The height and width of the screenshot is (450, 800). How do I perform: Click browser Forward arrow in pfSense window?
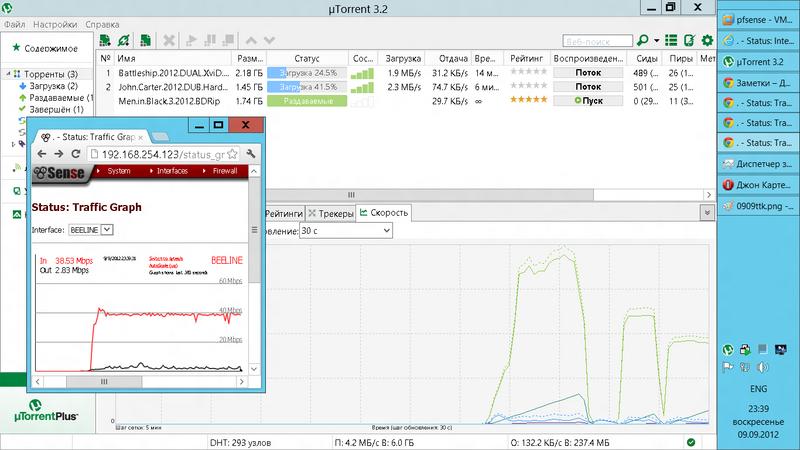pyautogui.click(x=59, y=154)
